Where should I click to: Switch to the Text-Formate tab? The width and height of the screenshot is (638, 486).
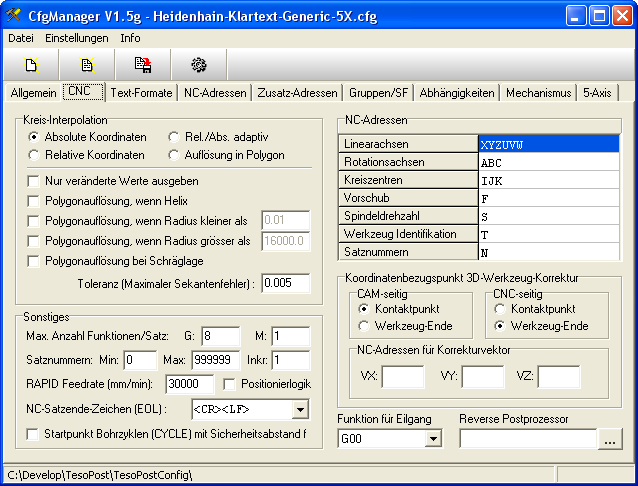(x=141, y=93)
